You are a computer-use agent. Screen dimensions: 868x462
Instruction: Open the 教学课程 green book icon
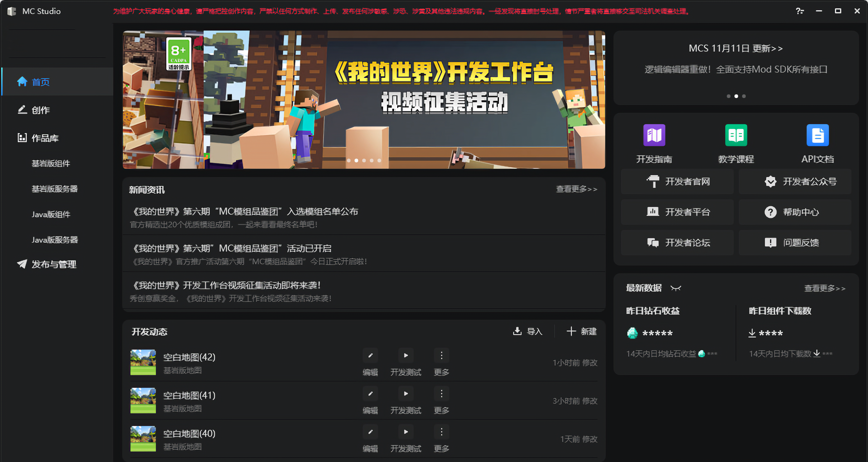pos(736,135)
